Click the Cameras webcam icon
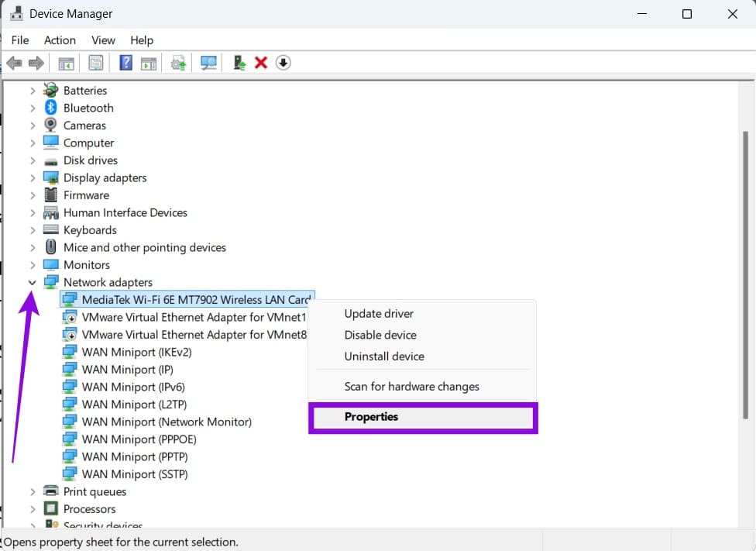 tap(50, 125)
